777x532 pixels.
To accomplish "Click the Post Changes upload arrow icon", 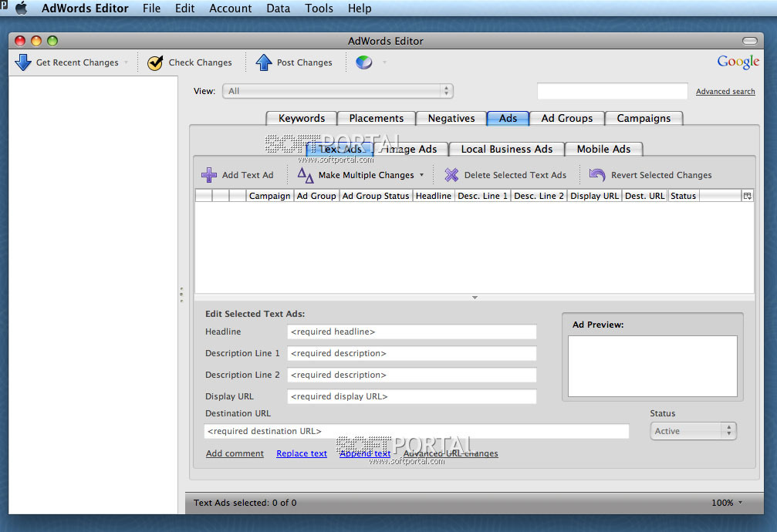I will (264, 62).
